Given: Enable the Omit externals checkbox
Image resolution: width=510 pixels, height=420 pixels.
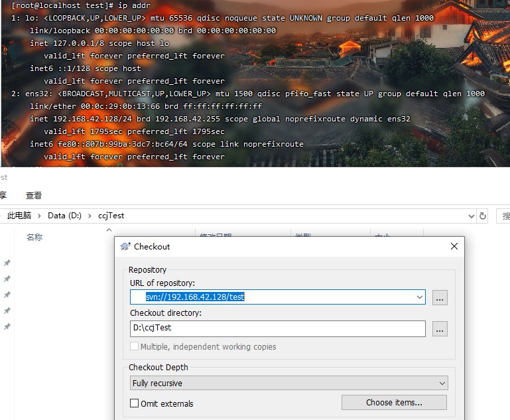Looking at the screenshot, I should (x=135, y=403).
